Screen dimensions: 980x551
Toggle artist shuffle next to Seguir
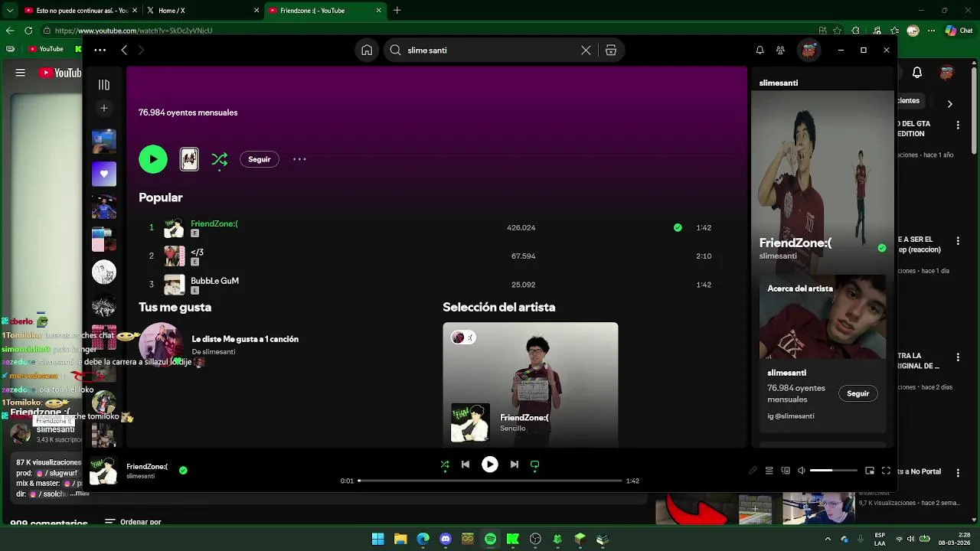pos(220,159)
